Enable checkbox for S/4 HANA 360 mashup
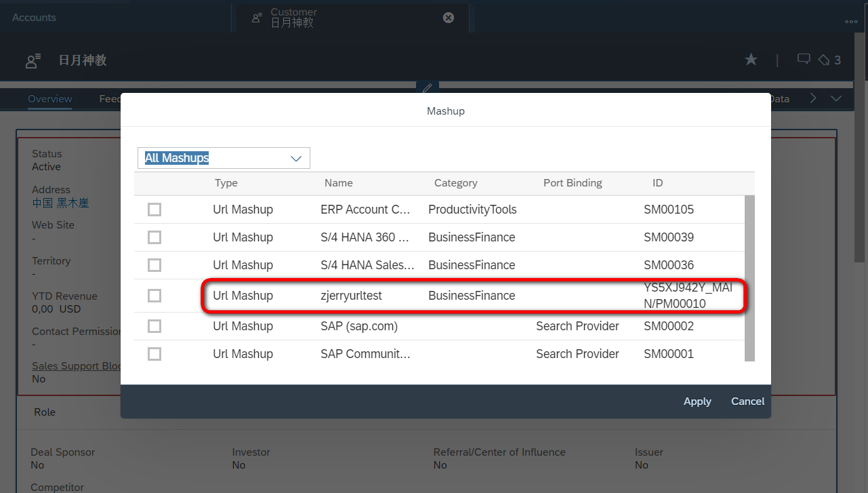Screen dimensions: 868x493 pyautogui.click(x=154, y=237)
